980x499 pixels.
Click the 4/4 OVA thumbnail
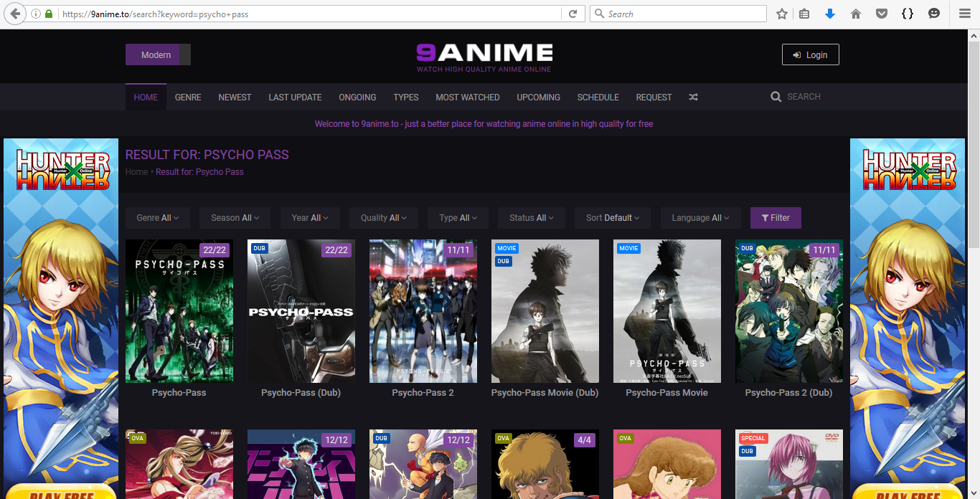pyautogui.click(x=545, y=464)
